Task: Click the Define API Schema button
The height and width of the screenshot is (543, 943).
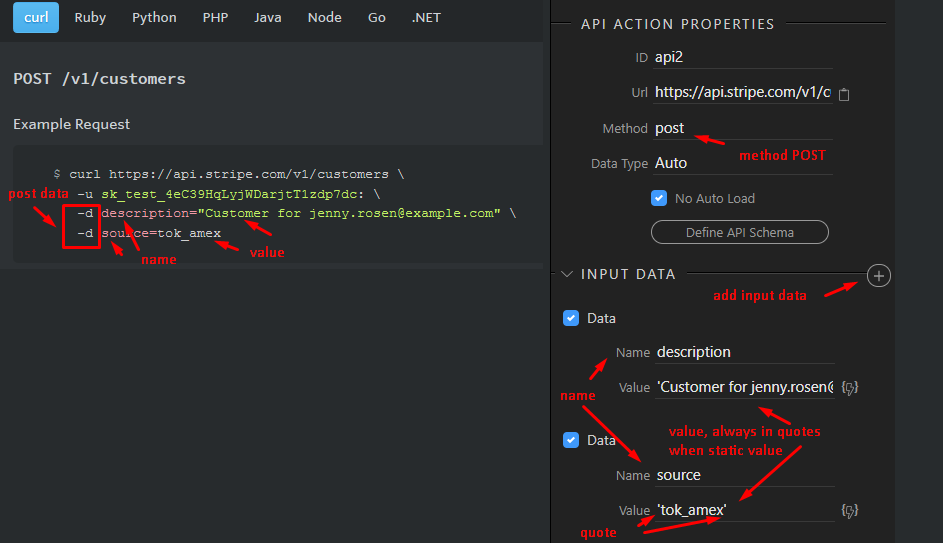Action: point(740,232)
